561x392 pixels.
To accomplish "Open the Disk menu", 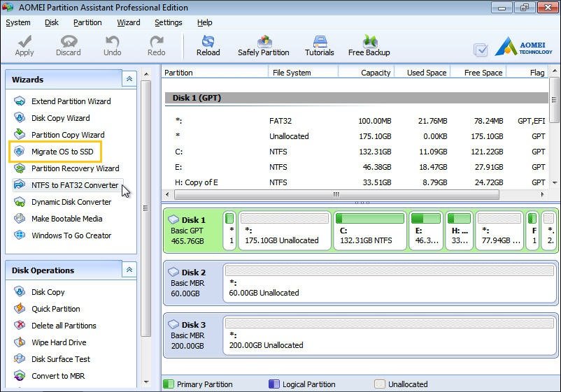I will point(52,22).
